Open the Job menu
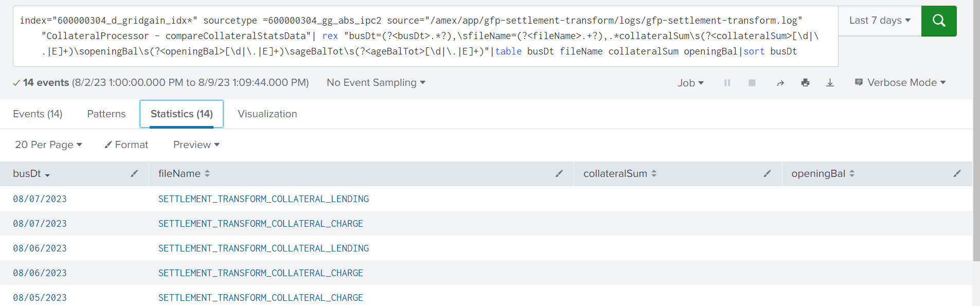980x306 pixels. tap(690, 83)
